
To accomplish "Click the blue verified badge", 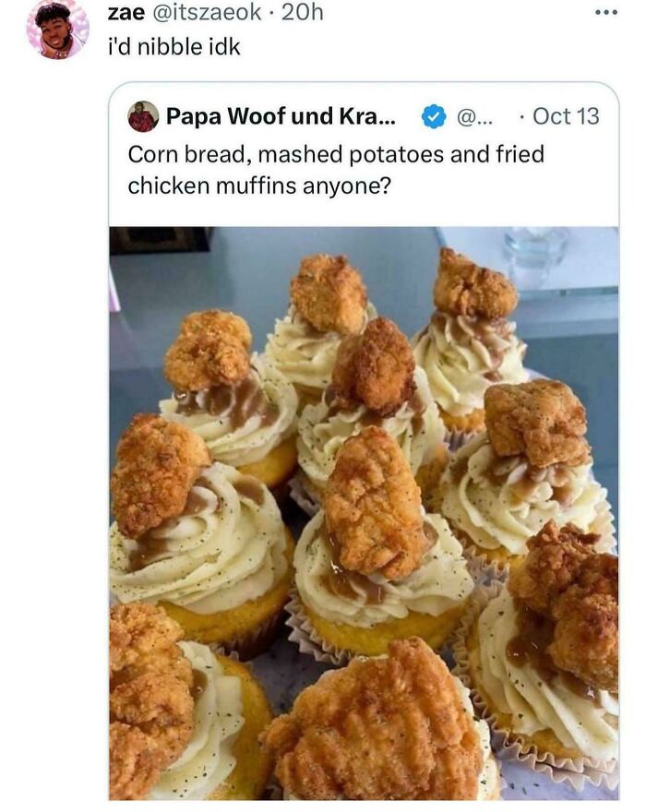I will 433,116.
